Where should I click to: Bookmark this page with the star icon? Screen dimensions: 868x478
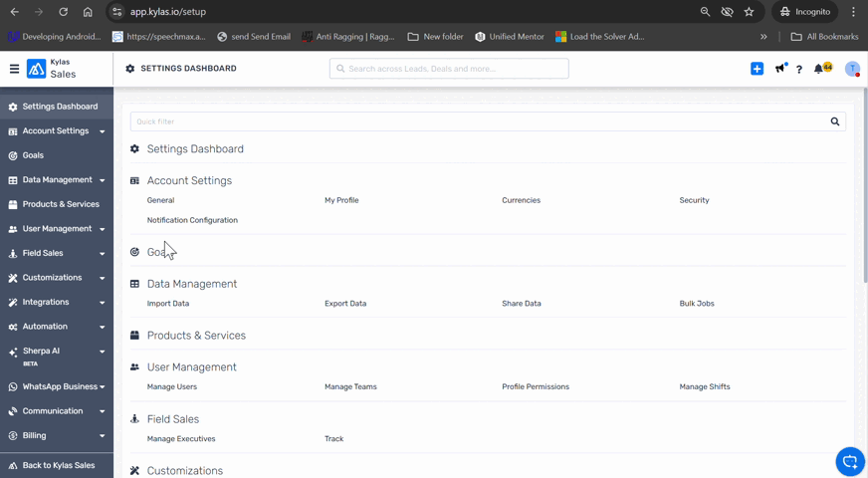pyautogui.click(x=749, y=12)
